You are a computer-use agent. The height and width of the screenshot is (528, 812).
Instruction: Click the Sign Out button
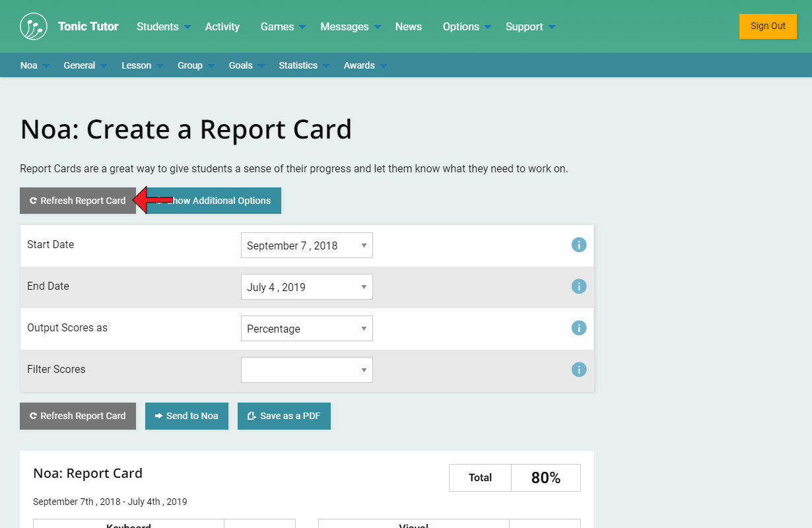point(767,26)
